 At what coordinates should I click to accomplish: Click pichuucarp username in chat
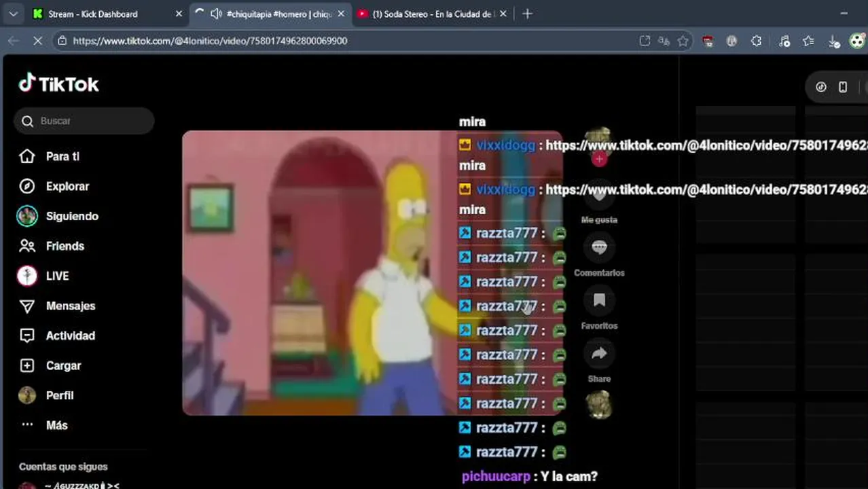tap(496, 476)
